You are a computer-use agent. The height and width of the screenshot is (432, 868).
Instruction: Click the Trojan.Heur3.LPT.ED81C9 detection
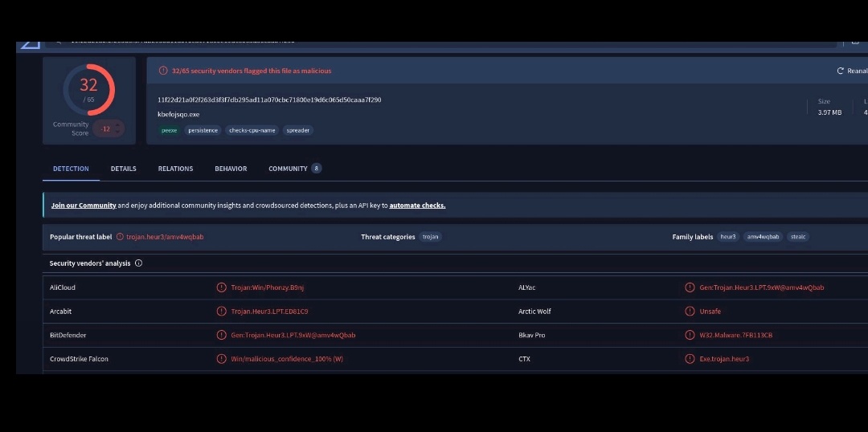point(269,312)
